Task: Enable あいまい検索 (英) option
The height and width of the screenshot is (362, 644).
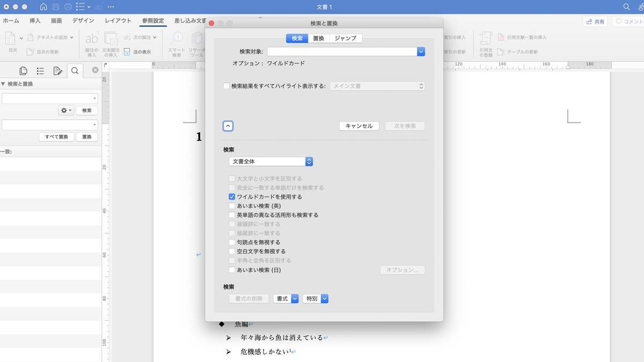Action: [232, 206]
